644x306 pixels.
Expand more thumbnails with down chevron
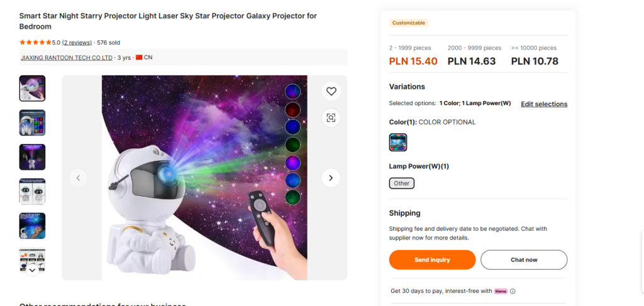coord(32,270)
